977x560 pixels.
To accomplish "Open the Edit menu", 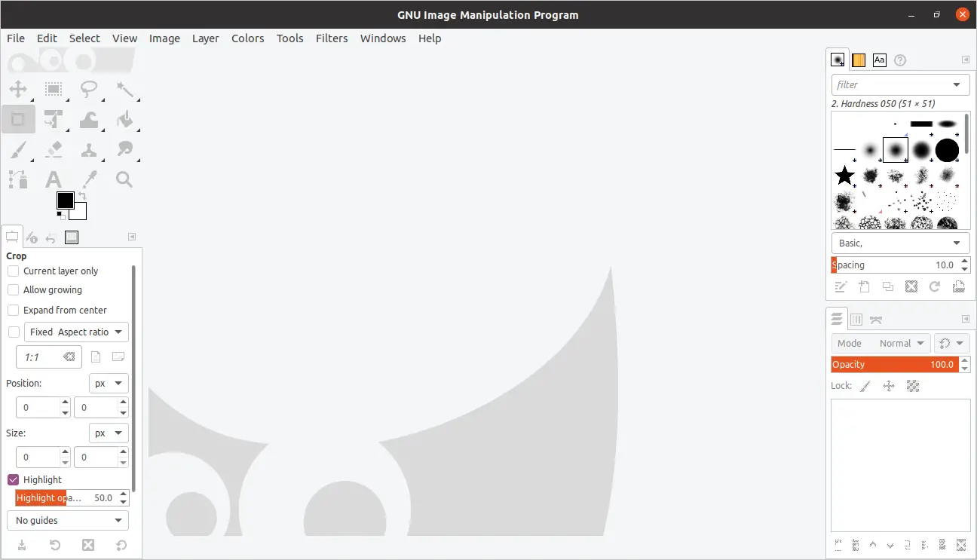I will [x=47, y=38].
